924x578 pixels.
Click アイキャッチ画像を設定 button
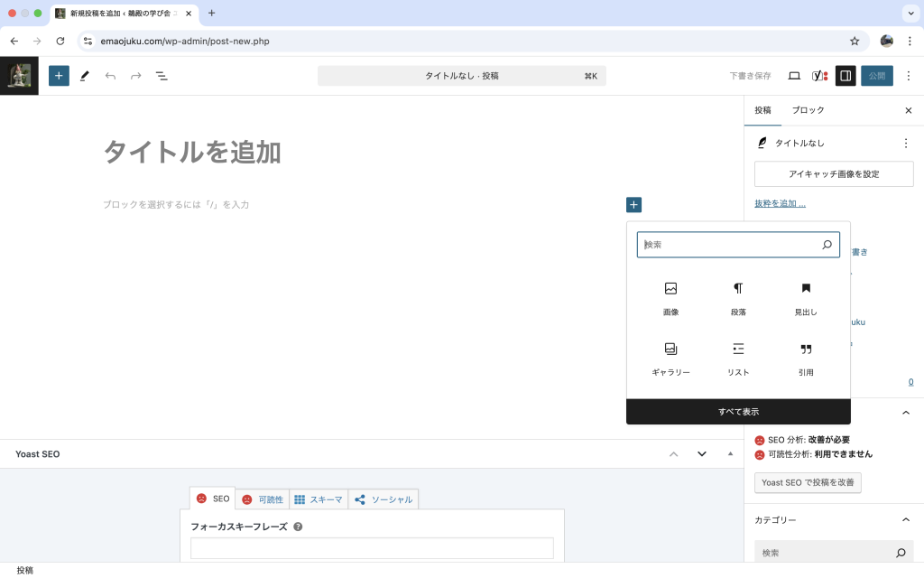point(834,174)
